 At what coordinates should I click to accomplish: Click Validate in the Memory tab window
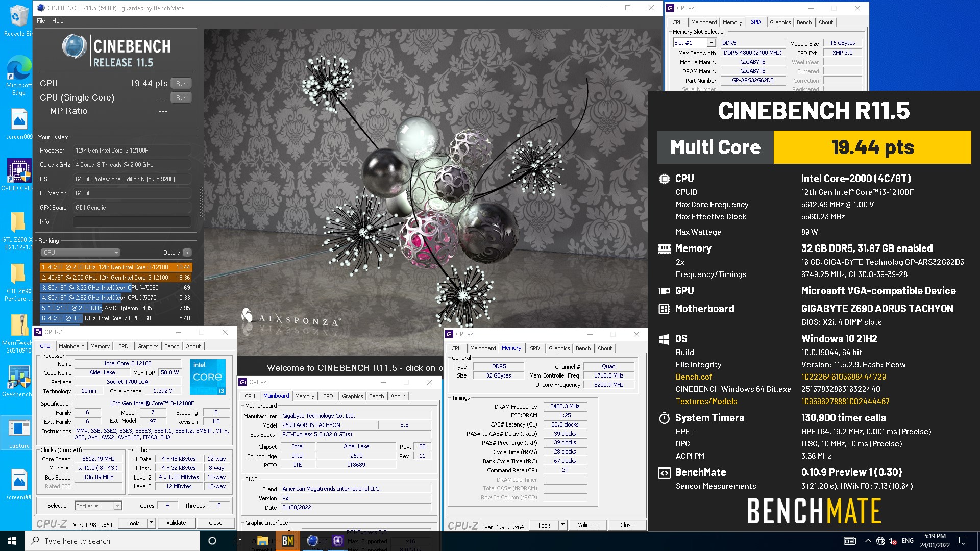tap(587, 525)
